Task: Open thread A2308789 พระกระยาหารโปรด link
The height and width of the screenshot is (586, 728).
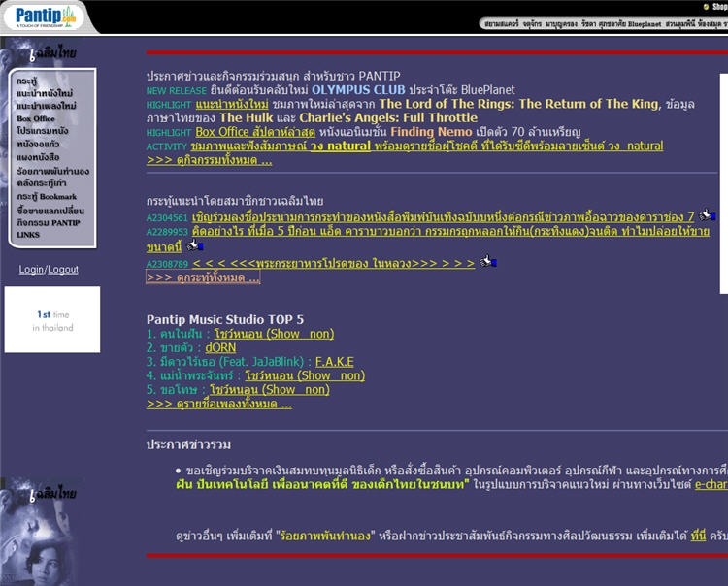Action: click(x=333, y=264)
